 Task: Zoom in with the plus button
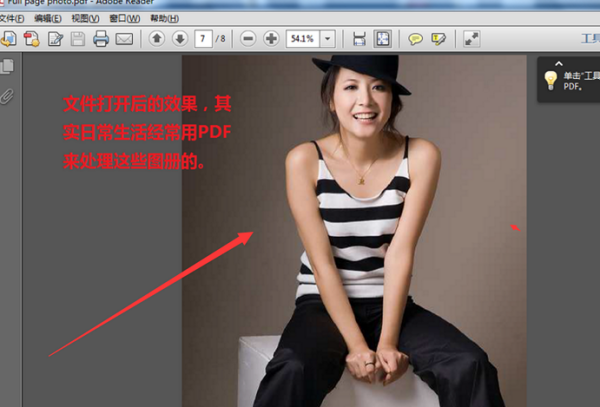pos(271,39)
